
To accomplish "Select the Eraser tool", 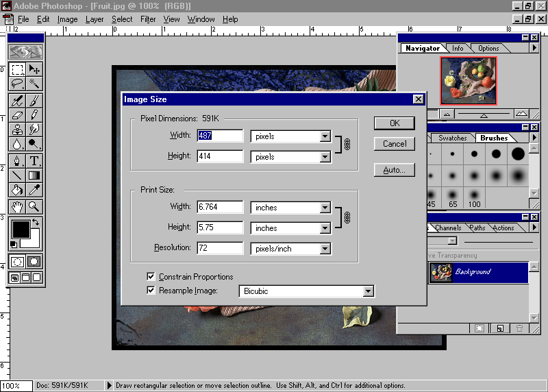I will (x=17, y=114).
